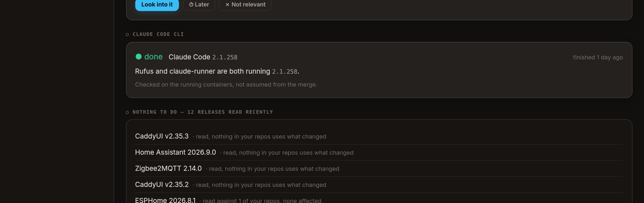Screen dimensions: 644x203
Task: Select the Rufus and claude-runner summary line
Action: pyautogui.click(x=217, y=71)
